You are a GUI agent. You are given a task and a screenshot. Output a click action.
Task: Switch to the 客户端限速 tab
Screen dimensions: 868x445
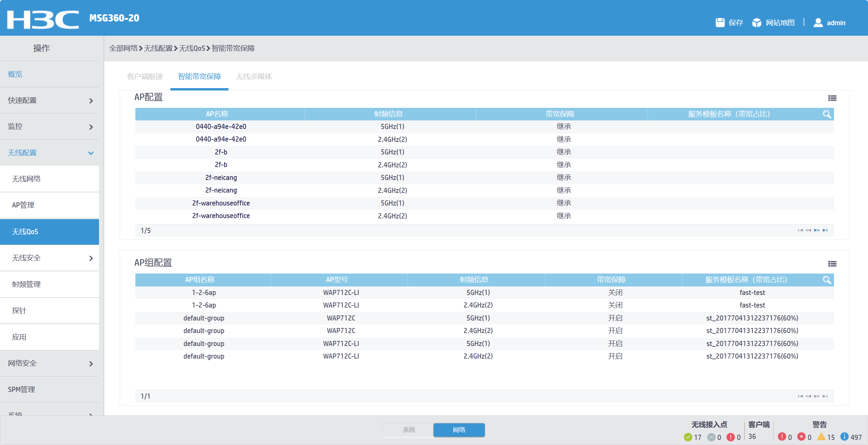145,77
